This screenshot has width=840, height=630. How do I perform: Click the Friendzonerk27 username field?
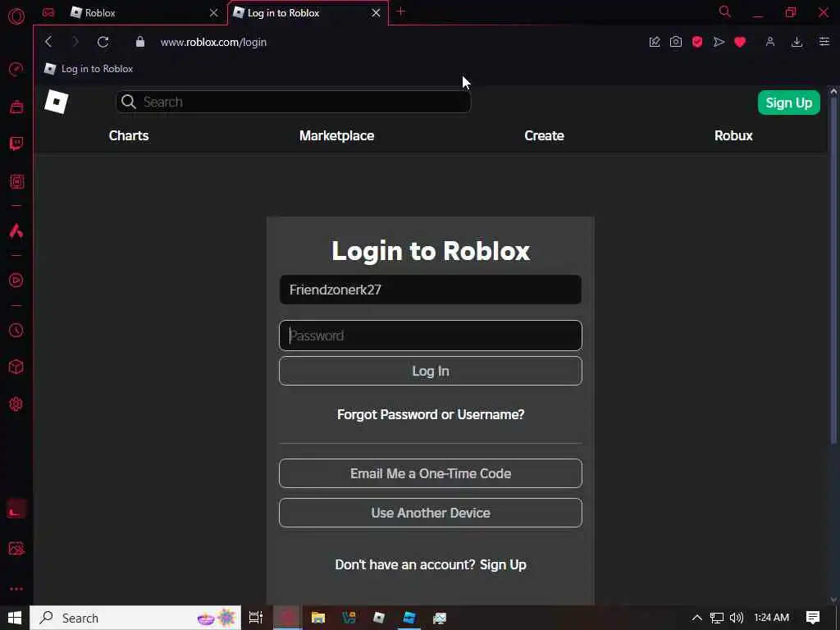(430, 290)
